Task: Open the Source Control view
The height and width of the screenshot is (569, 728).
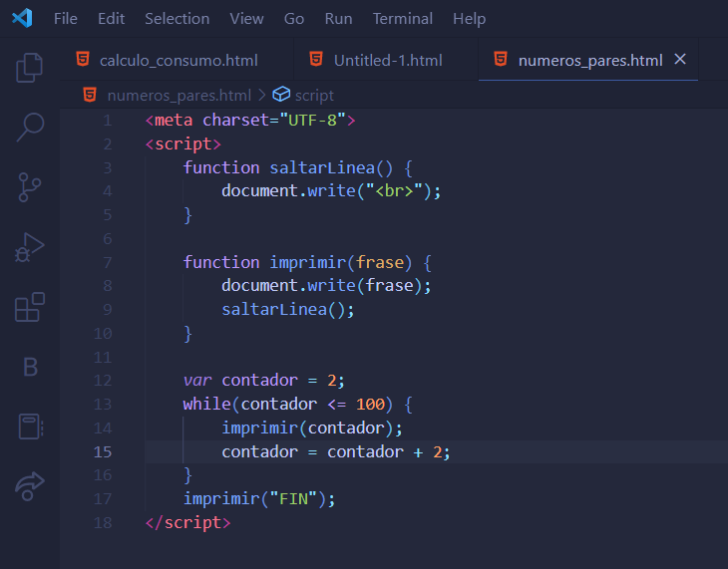Action: [30, 187]
